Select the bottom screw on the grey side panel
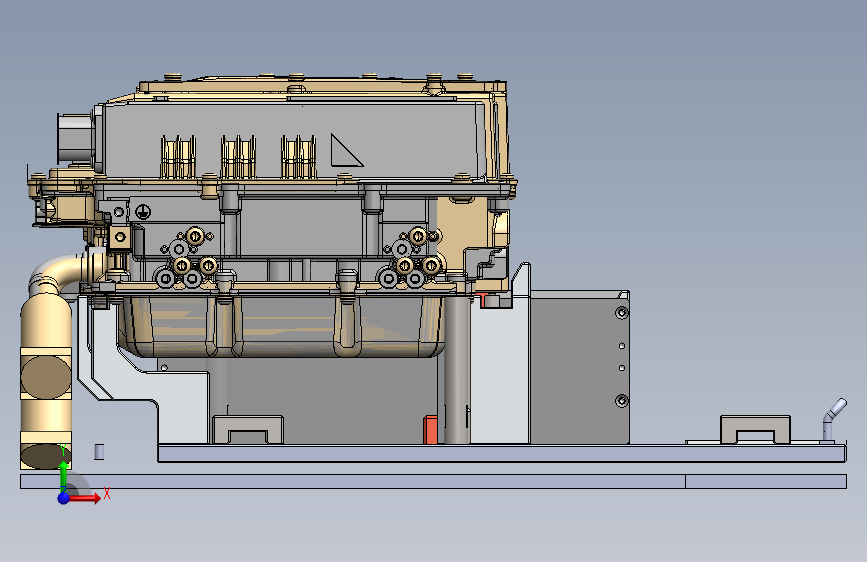Image resolution: width=867 pixels, height=562 pixels. click(621, 401)
